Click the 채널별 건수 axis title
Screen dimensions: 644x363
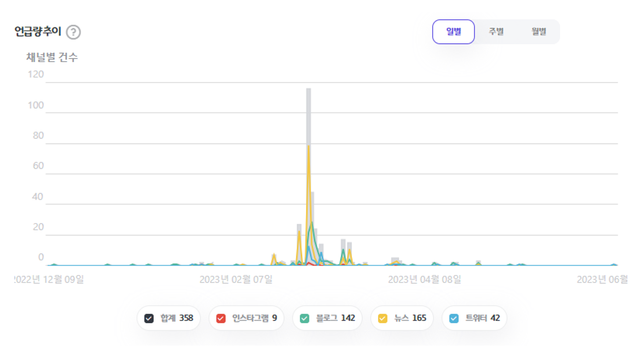click(52, 58)
